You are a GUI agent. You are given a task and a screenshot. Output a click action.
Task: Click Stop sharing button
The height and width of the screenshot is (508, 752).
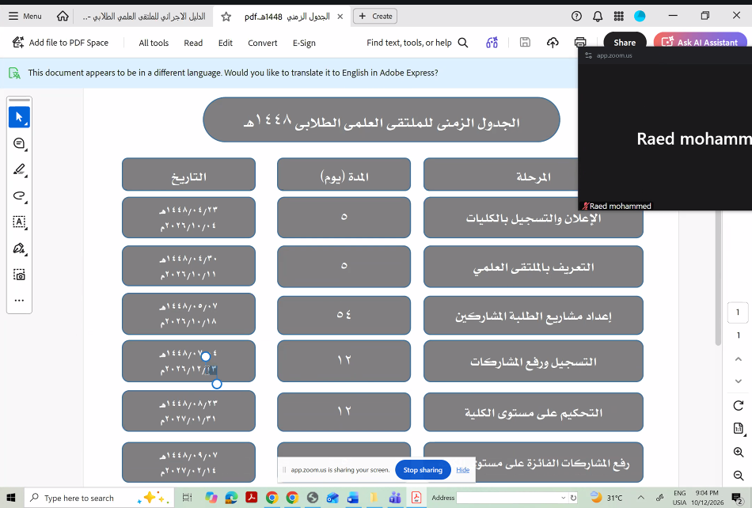(x=423, y=470)
